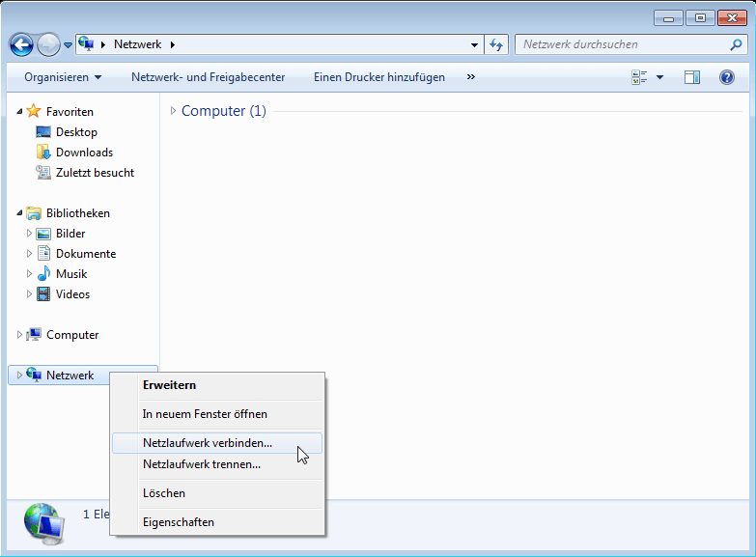Click the Netzwerk globe icon in tree
This screenshot has width=756, height=557.
(x=34, y=375)
